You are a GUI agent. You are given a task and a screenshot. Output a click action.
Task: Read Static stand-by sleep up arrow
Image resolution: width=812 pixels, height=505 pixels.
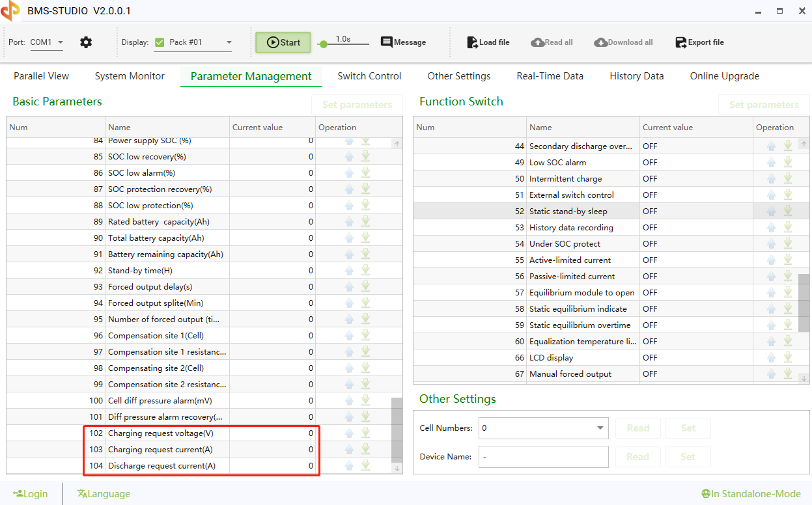click(772, 212)
